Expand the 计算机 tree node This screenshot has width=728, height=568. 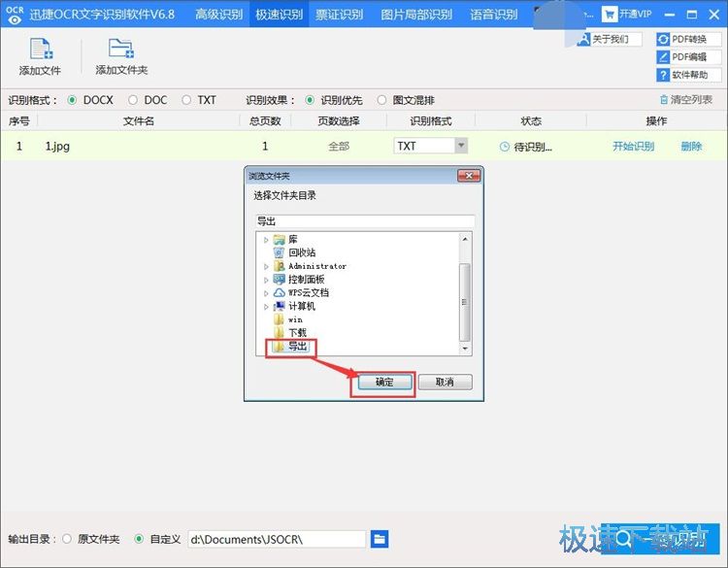pos(266,307)
